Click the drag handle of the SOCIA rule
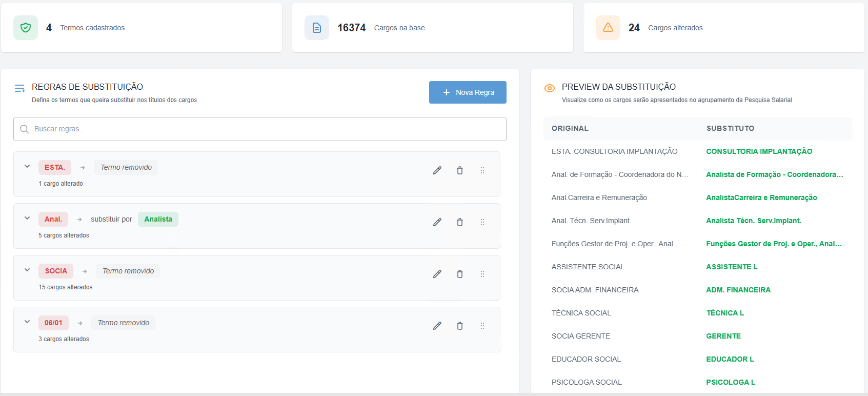The width and height of the screenshot is (868, 396). [482, 274]
